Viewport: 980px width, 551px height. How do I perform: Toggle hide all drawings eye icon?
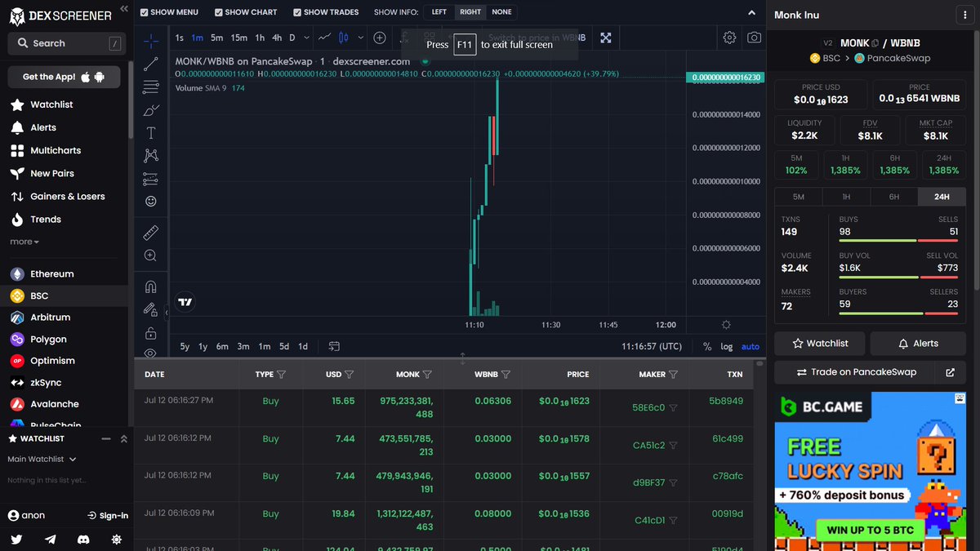(151, 353)
